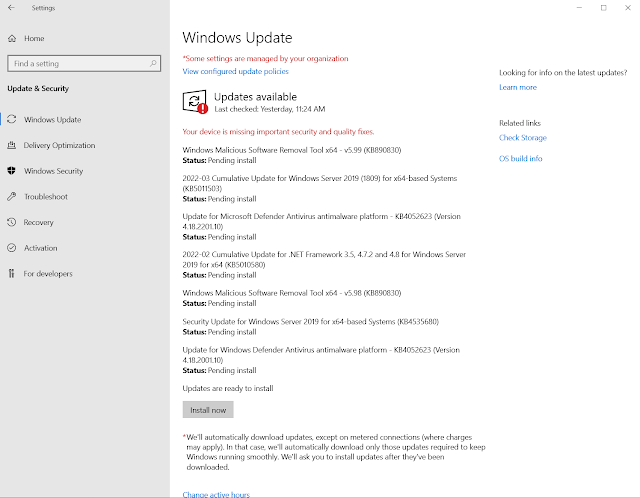Click the search magnifier icon
This screenshot has height=498, width=640.
pyautogui.click(x=153, y=63)
